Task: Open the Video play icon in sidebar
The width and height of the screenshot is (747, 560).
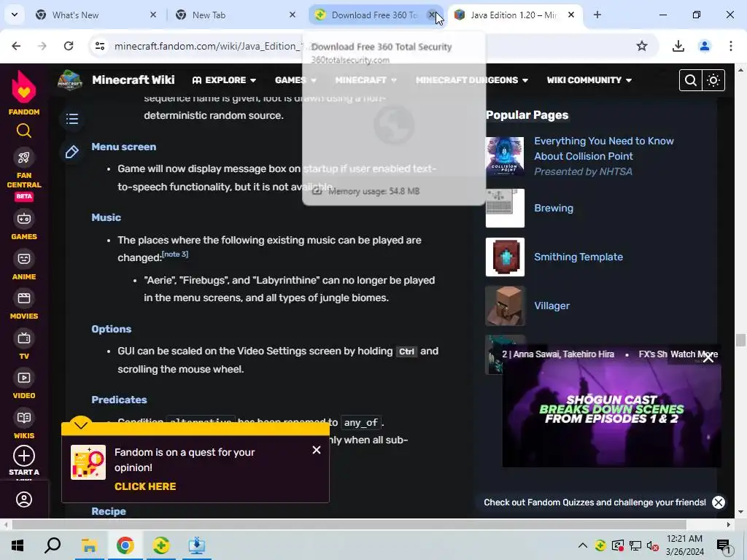Action: 24,378
